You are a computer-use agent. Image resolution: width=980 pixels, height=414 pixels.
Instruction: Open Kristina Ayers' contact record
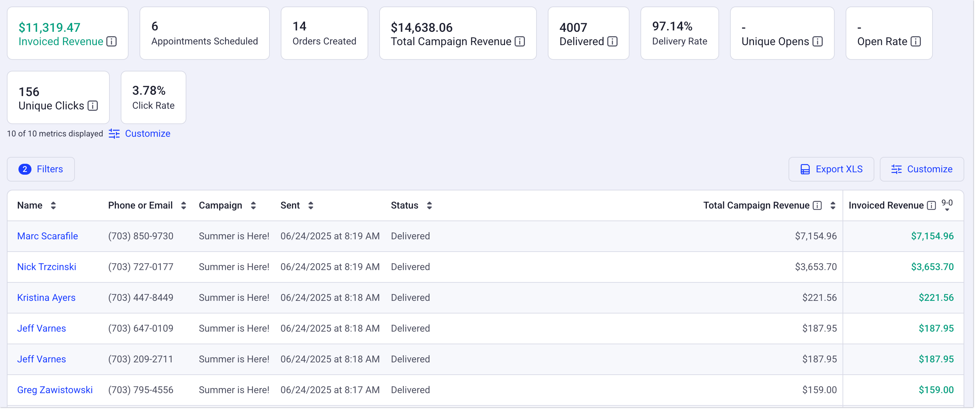pyautogui.click(x=46, y=297)
